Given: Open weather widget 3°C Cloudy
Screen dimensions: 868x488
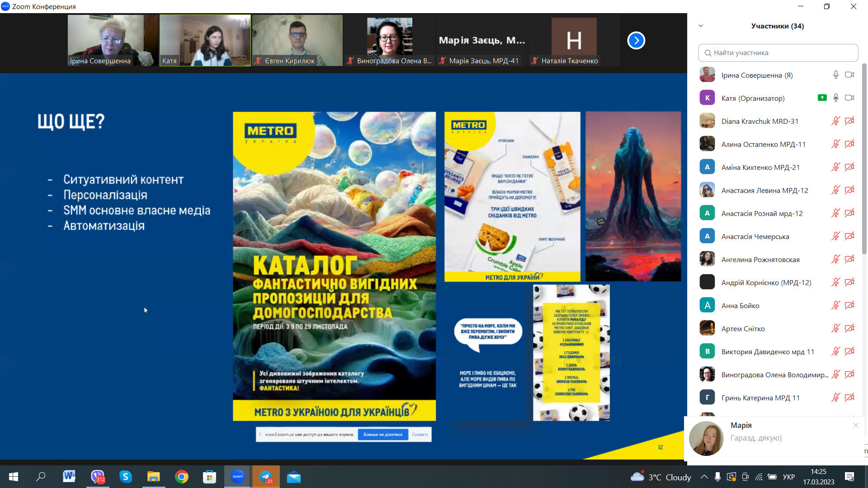Looking at the screenshot, I should click(x=660, y=477).
